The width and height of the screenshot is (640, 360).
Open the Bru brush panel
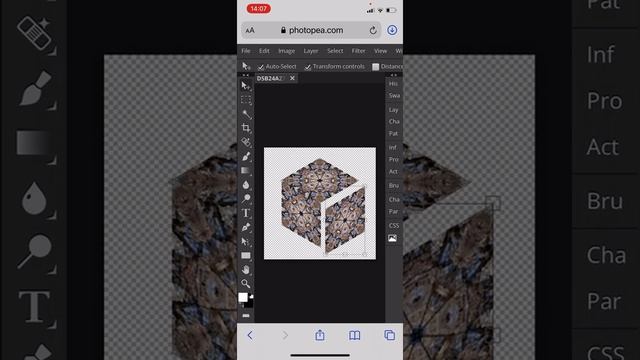coord(393,186)
